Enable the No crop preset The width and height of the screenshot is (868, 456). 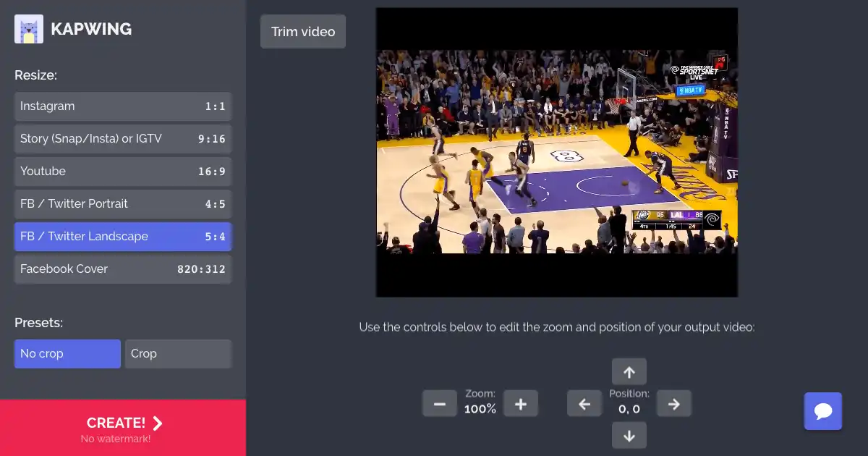(67, 353)
